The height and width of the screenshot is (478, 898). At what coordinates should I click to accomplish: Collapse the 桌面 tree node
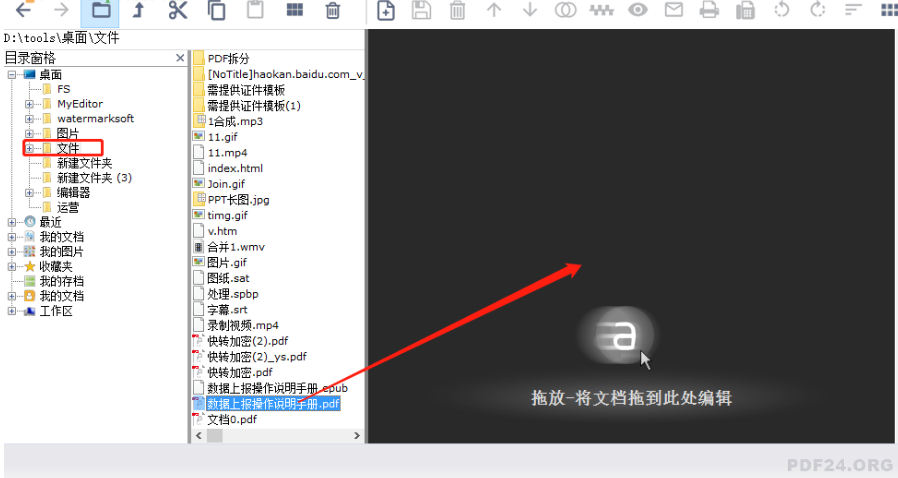tap(11, 74)
